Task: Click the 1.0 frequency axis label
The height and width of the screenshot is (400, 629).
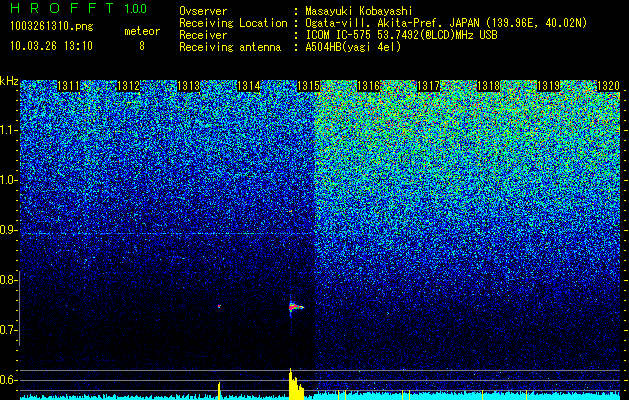Action: [x=9, y=180]
